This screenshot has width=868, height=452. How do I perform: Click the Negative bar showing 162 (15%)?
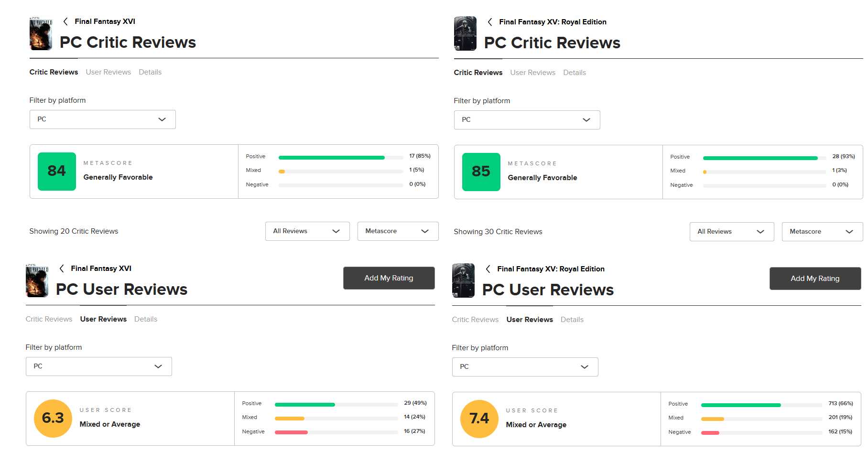tap(762, 433)
